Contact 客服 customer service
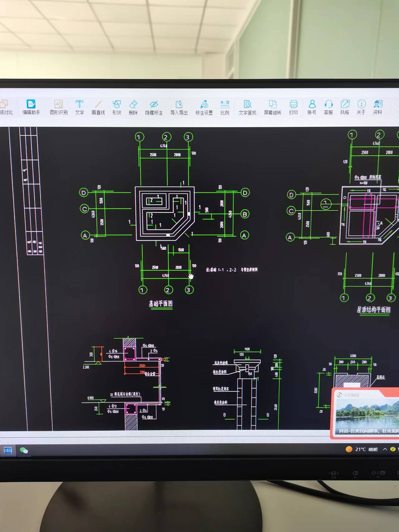 (329, 107)
